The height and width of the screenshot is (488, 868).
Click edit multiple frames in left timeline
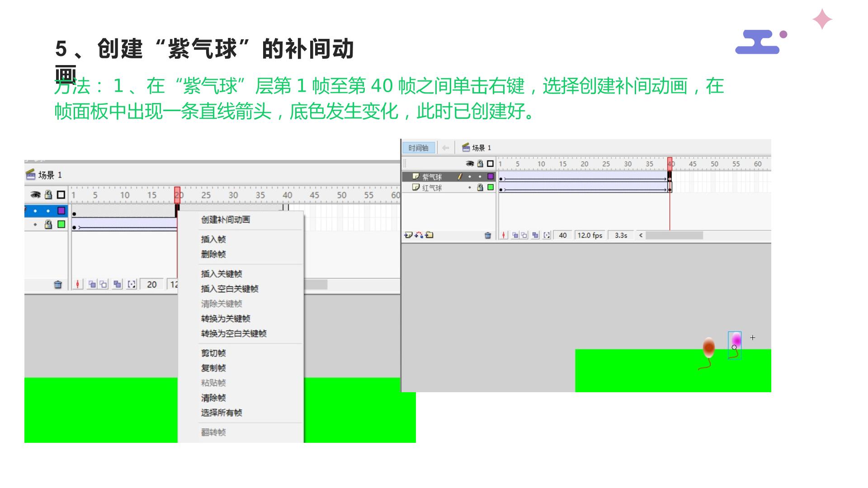point(118,284)
